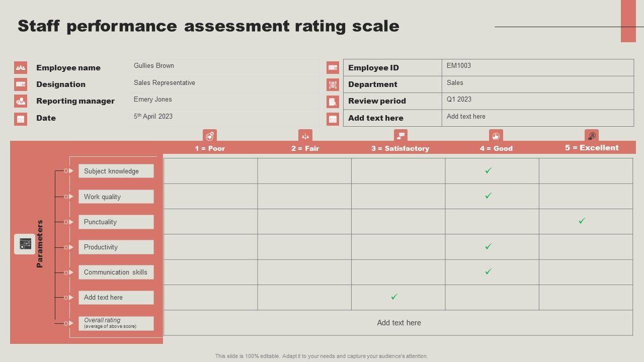This screenshot has height=362, width=644.
Task: Click the Productivity checkmark under Good
Action: [x=488, y=247]
